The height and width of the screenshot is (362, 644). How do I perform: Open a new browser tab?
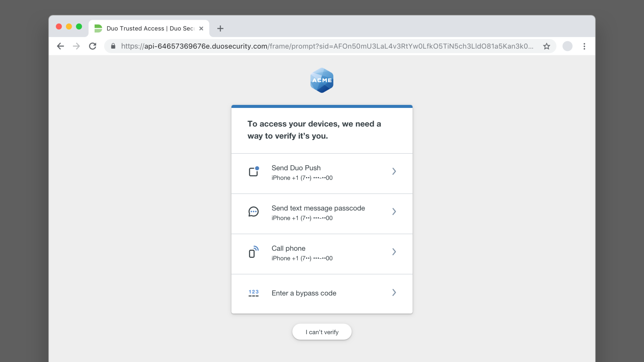point(220,28)
